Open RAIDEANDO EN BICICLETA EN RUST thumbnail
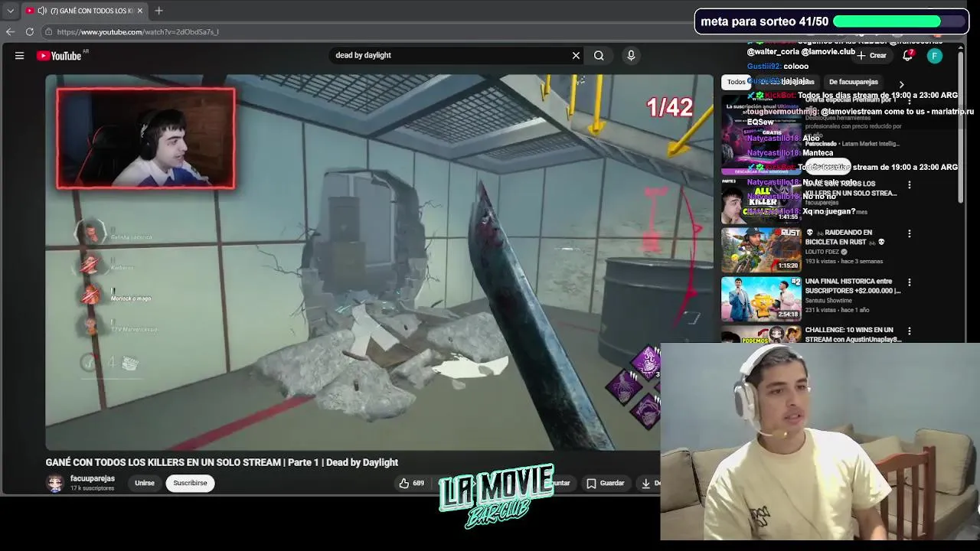The height and width of the screenshot is (551, 980). coord(761,249)
